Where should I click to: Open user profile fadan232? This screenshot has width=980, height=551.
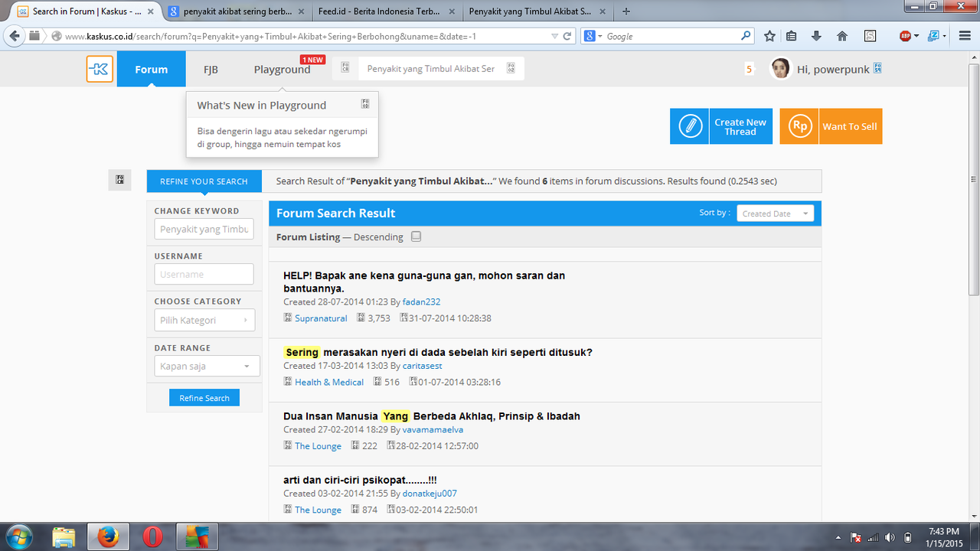[x=421, y=302]
